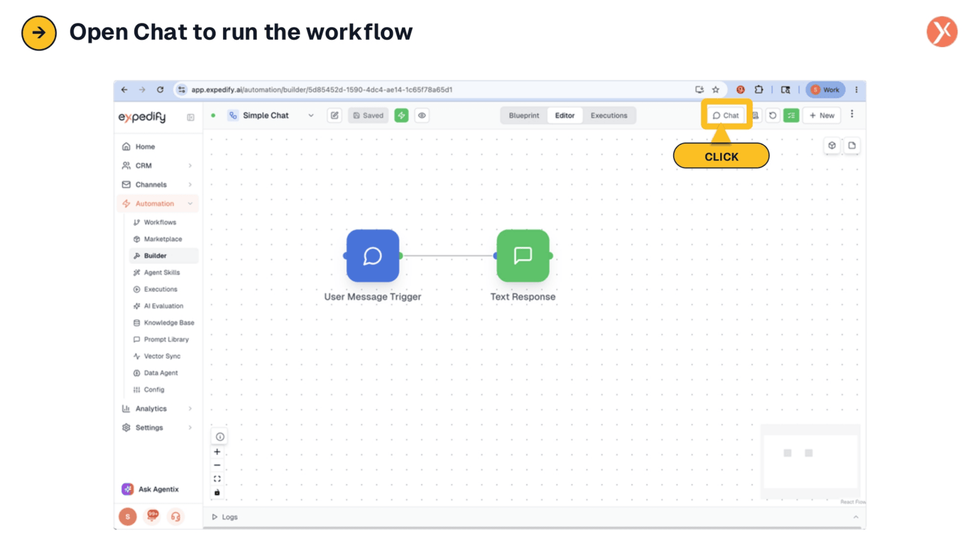Screen dimensions: 980x551
Task: Zoom in the canvas with plus
Action: point(217,452)
